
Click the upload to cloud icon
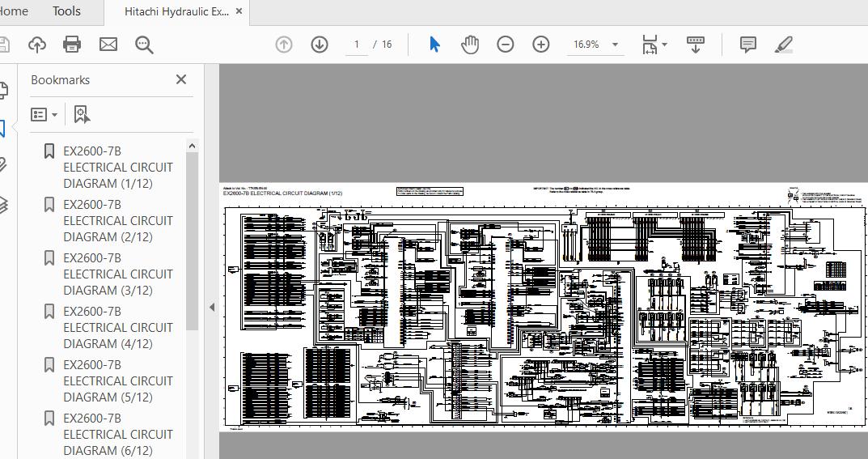click(36, 45)
